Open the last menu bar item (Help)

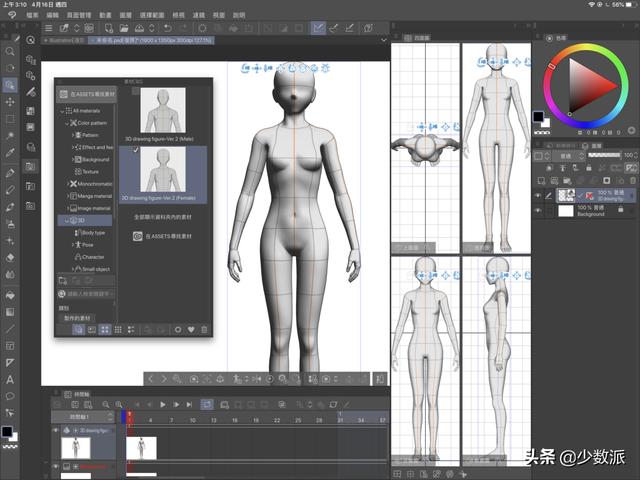(239, 15)
